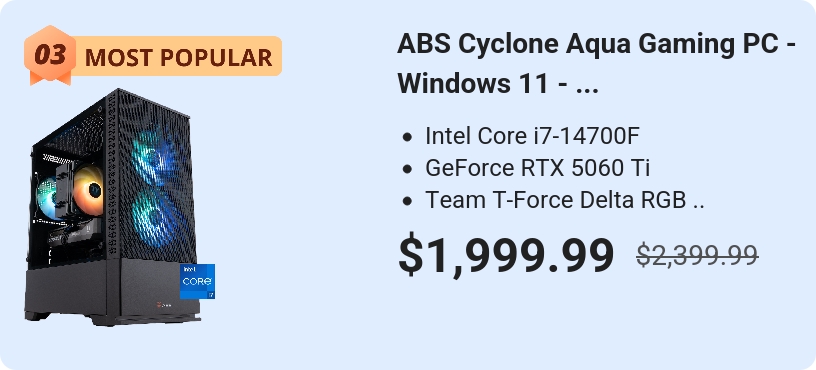Expand the Team T-Force Delta RGB ellipsis
This screenshot has width=816, height=370.
[699, 205]
